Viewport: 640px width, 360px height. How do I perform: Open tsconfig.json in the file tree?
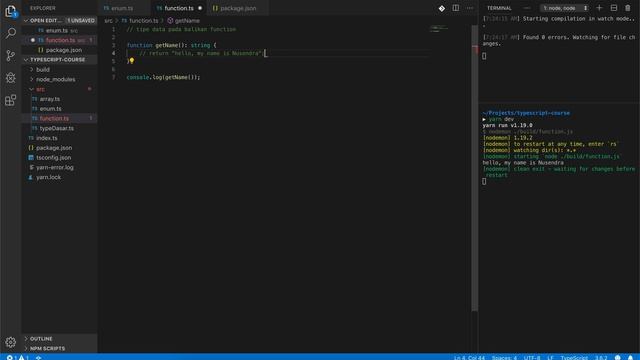pos(59,158)
